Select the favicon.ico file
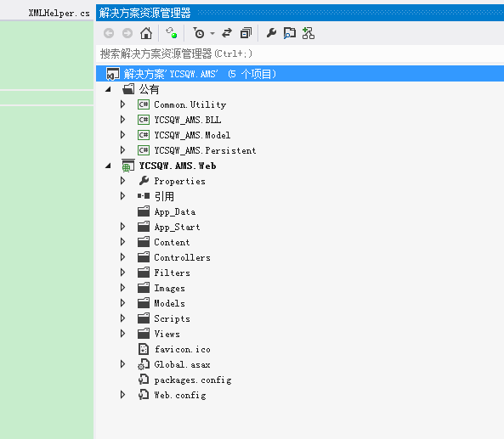This screenshot has height=439, width=504. [x=183, y=349]
